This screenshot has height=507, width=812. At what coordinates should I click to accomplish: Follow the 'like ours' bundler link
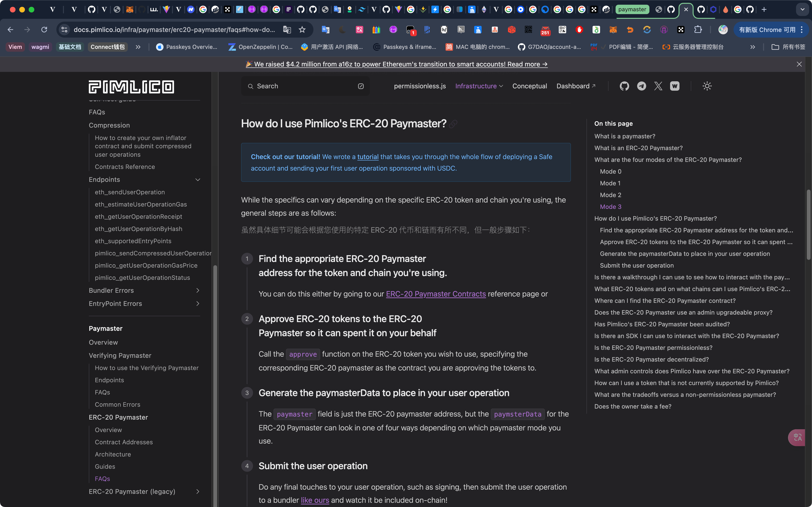point(315,500)
